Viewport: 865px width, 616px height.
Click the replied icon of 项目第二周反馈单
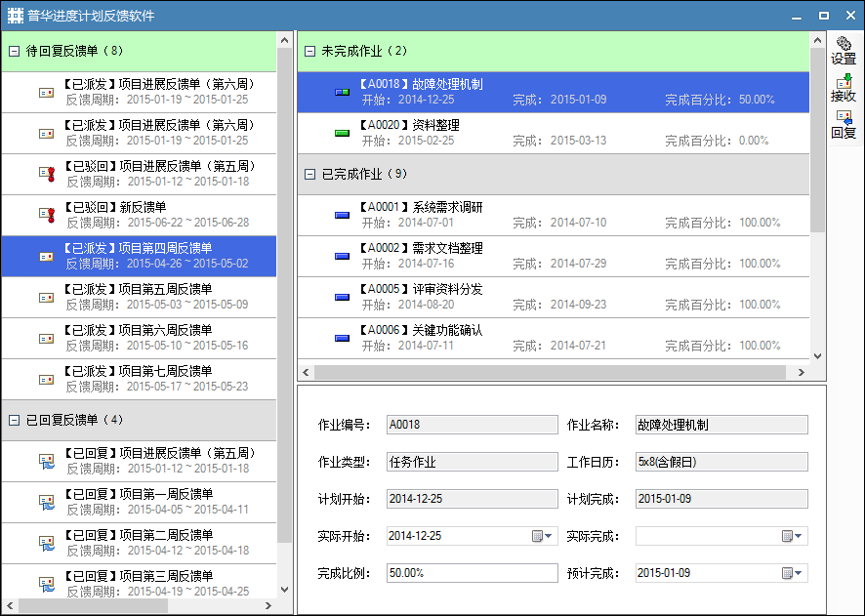(47, 543)
